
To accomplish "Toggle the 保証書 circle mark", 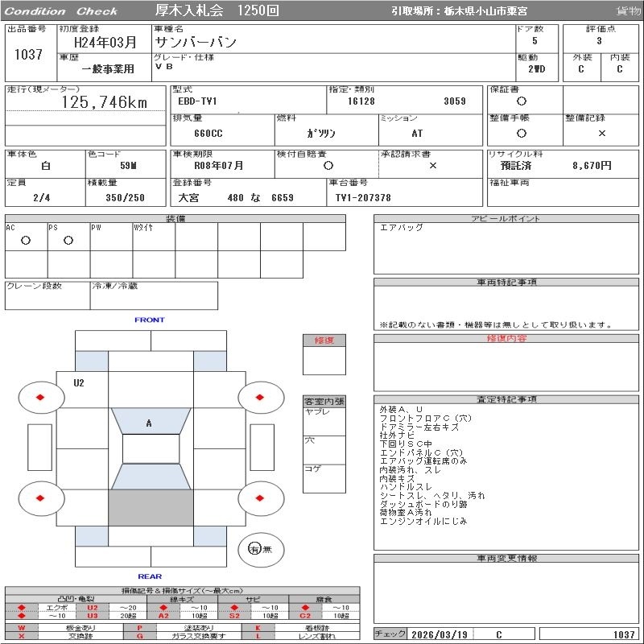I will click(x=522, y=101).
